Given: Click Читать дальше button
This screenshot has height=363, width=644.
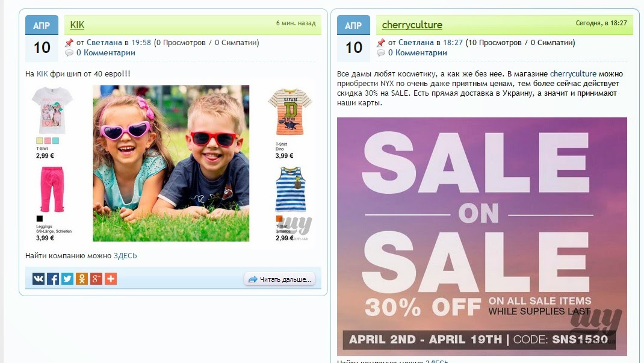Looking at the screenshot, I should [280, 279].
